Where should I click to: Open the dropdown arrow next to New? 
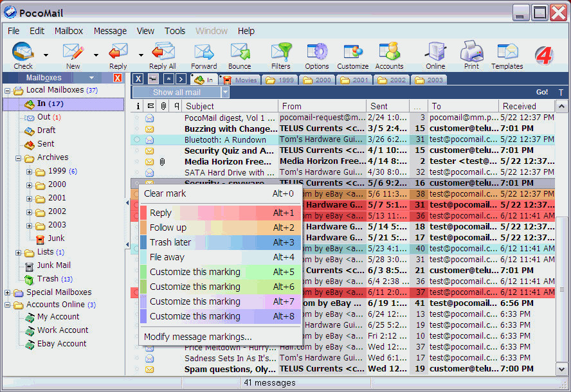point(96,55)
